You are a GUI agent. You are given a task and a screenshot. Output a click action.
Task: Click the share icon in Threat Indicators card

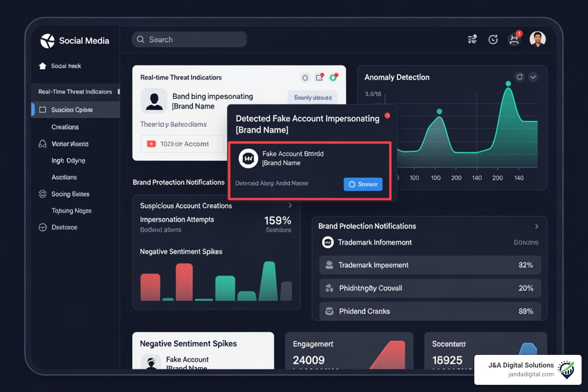pos(320,77)
